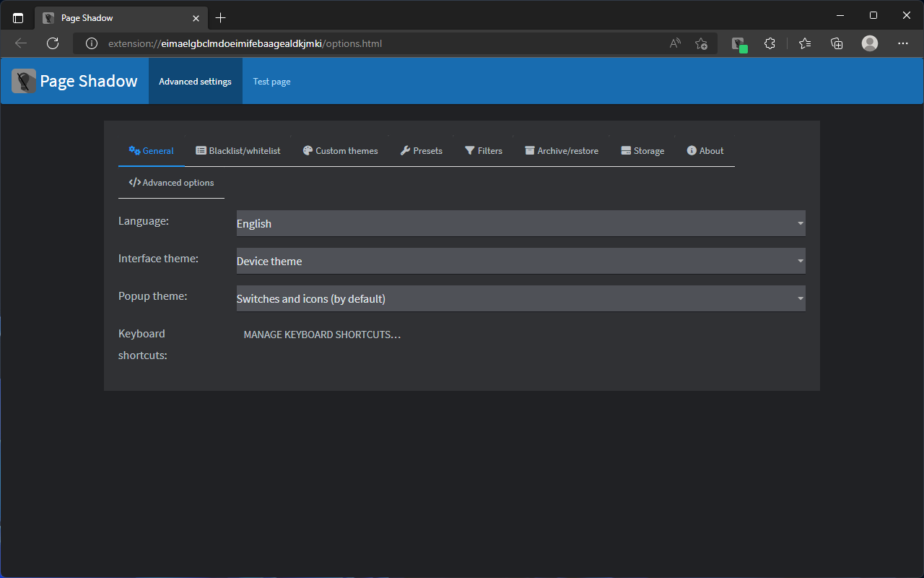The image size is (924, 578).
Task: Click Manage Keyboard Shortcuts button
Action: pyautogui.click(x=322, y=335)
